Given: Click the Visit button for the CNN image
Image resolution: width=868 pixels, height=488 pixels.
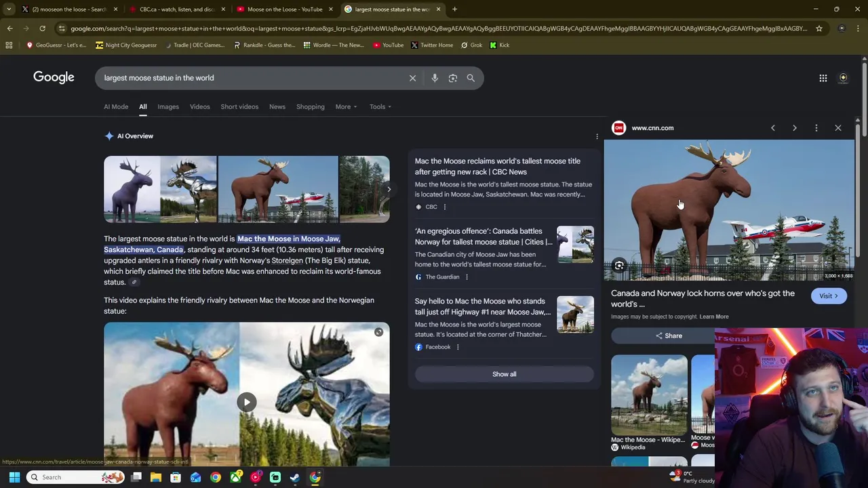Looking at the screenshot, I should tap(828, 296).
